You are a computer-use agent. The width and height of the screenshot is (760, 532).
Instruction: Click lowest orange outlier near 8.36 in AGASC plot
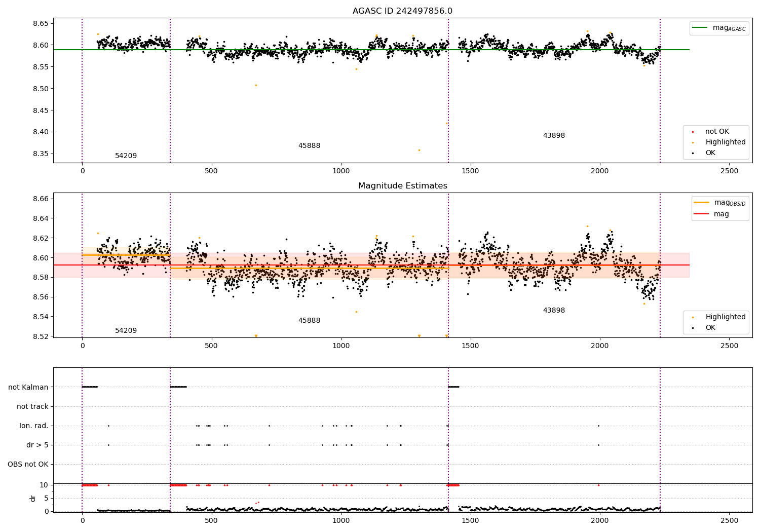[x=419, y=150]
